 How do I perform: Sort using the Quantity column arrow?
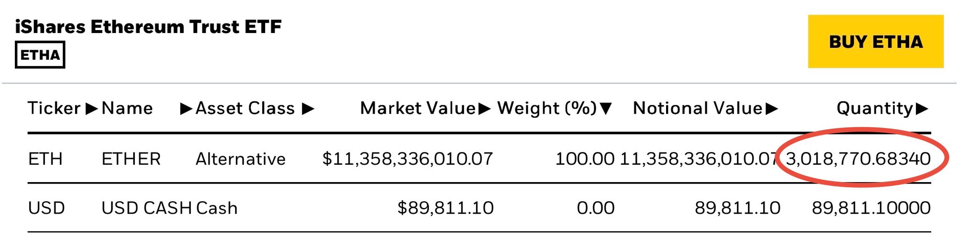pyautogui.click(x=922, y=109)
